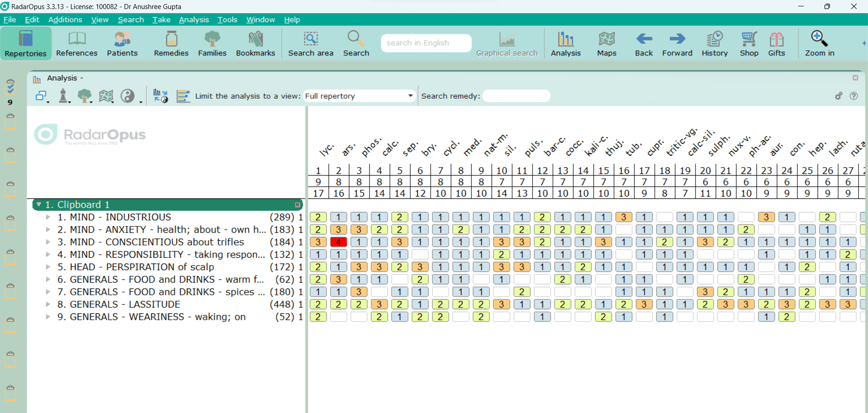Select the checked clipboard numbered 9

click(10, 87)
